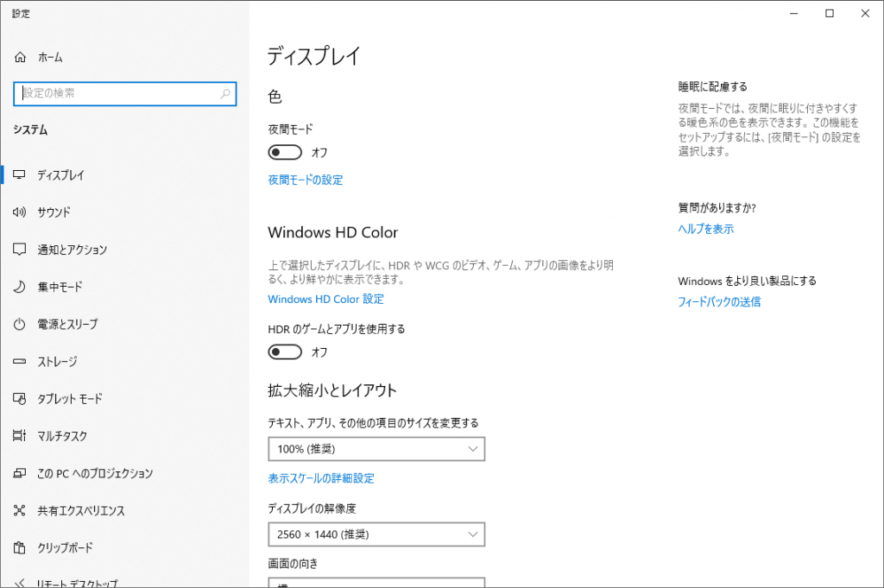Screen dimensions: 884x588
Task: Select マルチタスク in the sidebar
Action: 62,436
